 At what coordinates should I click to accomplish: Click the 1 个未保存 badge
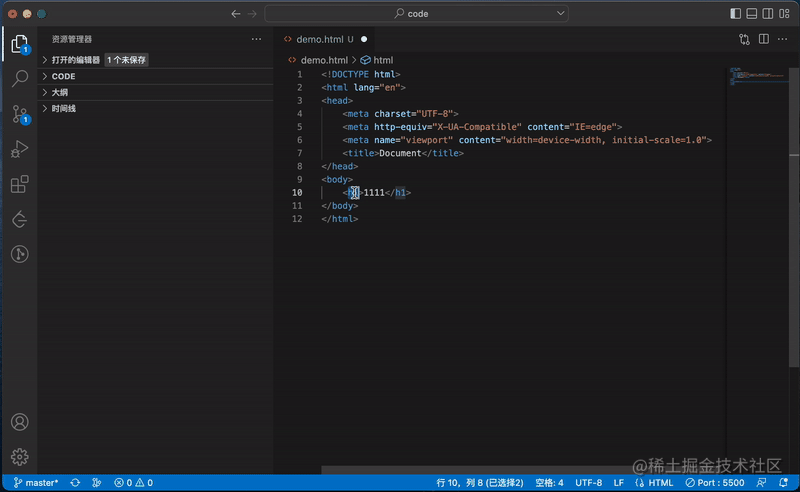click(127, 60)
